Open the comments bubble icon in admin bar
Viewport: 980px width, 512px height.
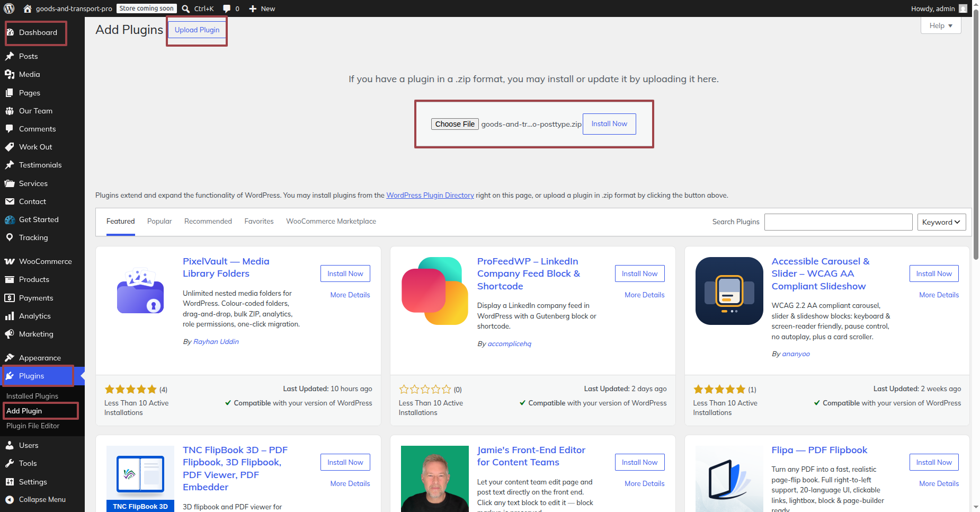(x=227, y=8)
